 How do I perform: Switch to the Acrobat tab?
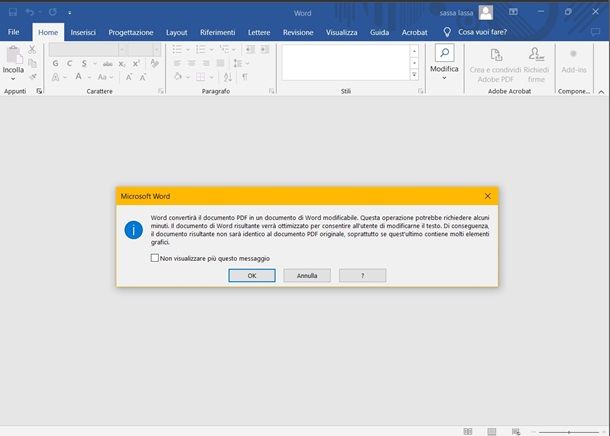point(414,33)
